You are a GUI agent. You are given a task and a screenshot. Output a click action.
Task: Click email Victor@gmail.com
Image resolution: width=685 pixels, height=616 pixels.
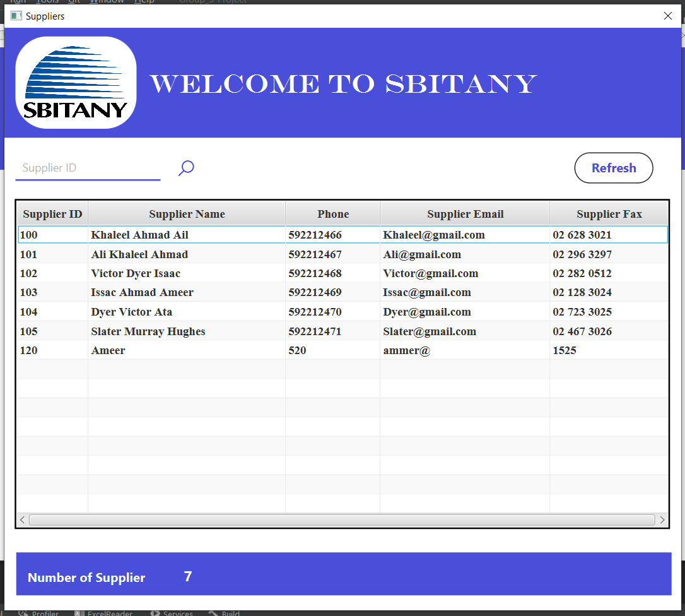pos(431,273)
